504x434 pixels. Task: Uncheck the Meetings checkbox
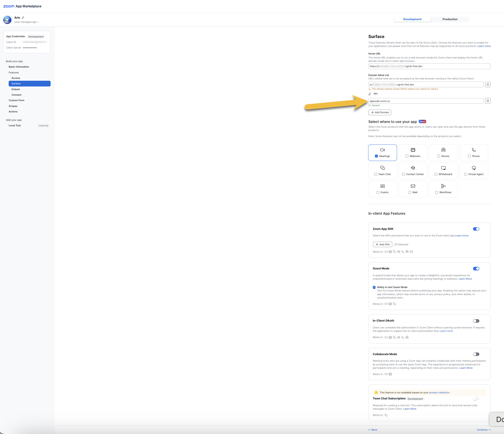(x=376, y=156)
